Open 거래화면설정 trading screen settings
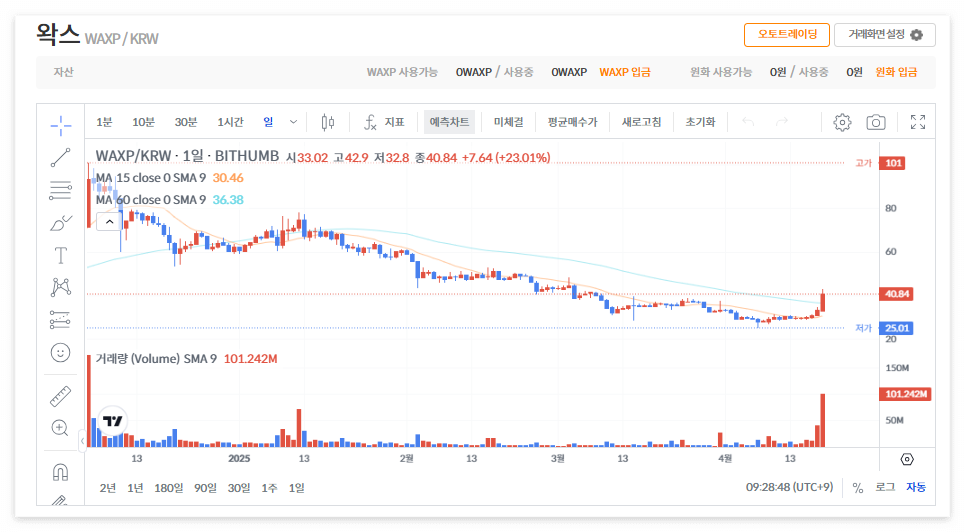965x532 pixels. pos(884,34)
